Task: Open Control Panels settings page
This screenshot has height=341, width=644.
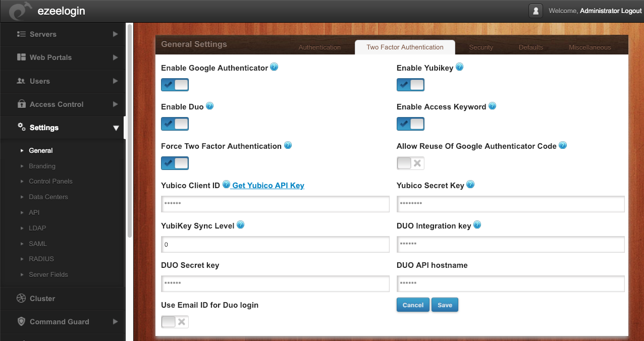Action: pos(50,181)
